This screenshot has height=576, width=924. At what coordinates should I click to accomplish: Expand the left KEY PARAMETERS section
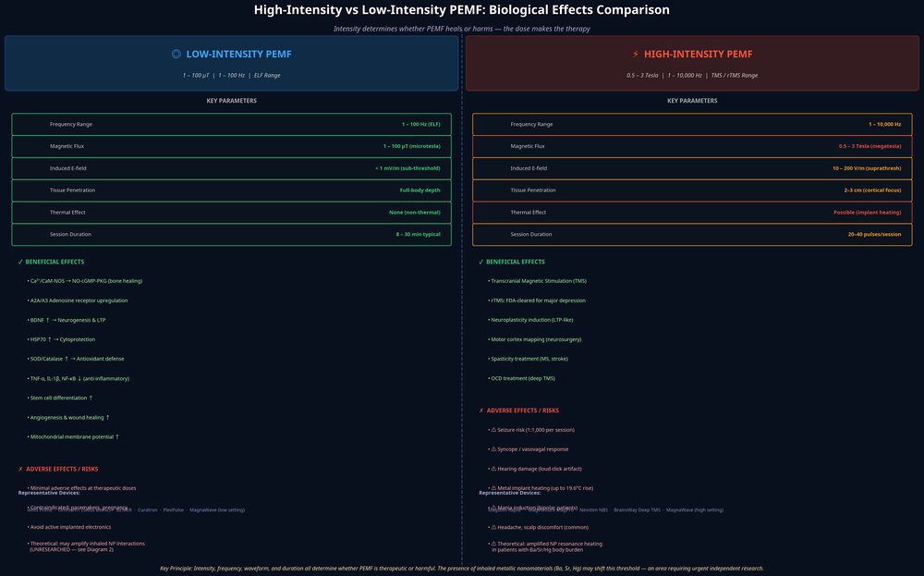coord(231,100)
